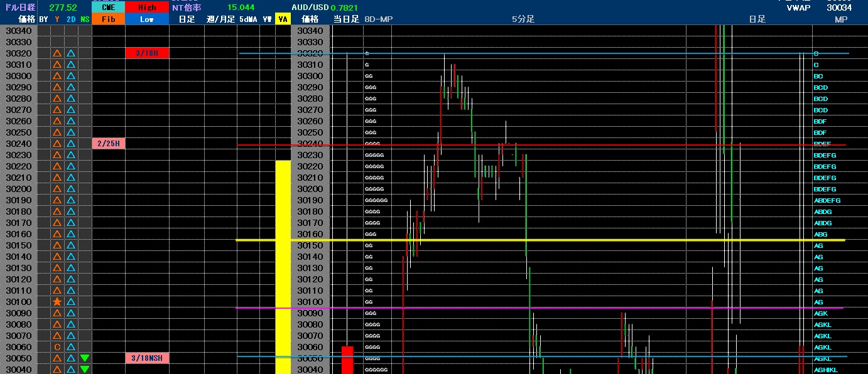
Task: Click the pink 3/18NSH level label
Action: [147, 358]
